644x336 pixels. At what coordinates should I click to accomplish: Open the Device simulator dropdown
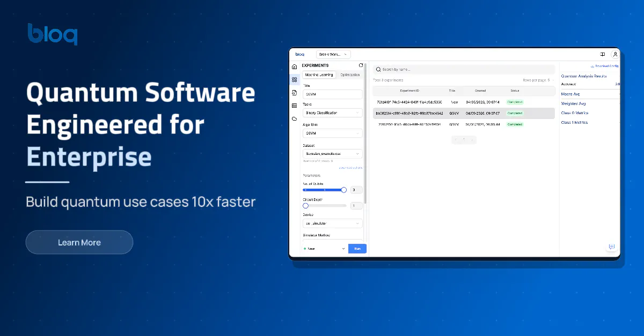tap(333, 223)
